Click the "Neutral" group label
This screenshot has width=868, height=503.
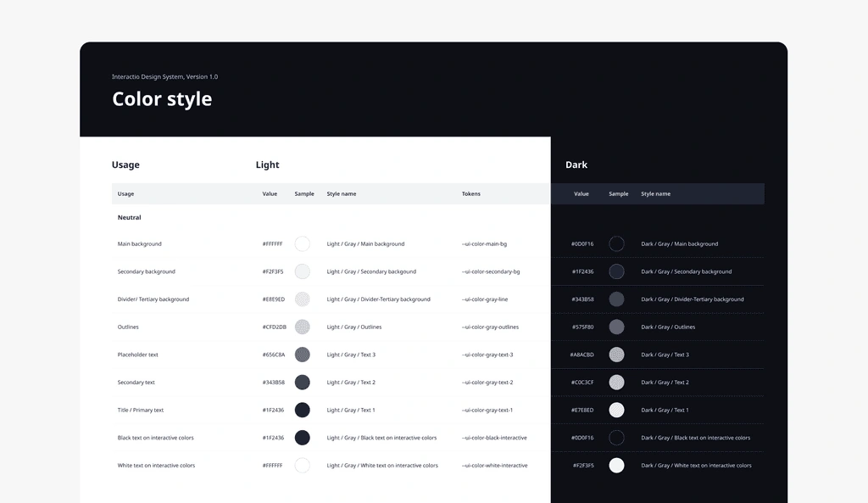[x=129, y=217]
